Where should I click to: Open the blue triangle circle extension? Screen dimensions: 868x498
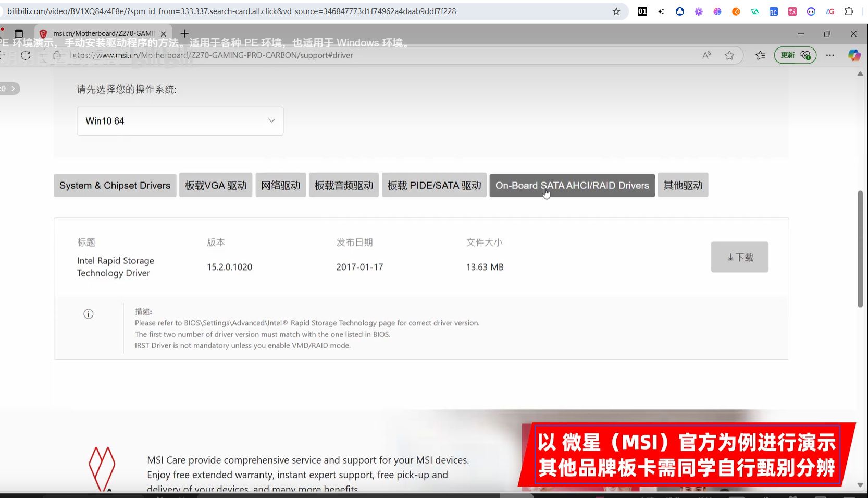pyautogui.click(x=680, y=11)
